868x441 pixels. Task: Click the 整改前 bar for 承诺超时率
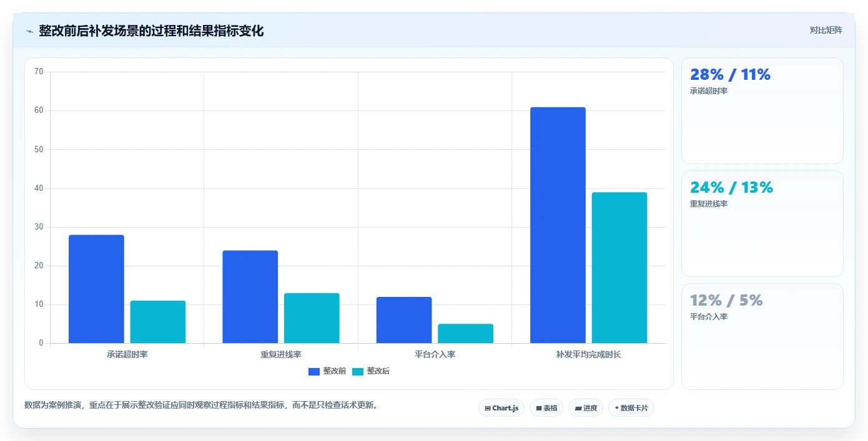tap(96, 289)
